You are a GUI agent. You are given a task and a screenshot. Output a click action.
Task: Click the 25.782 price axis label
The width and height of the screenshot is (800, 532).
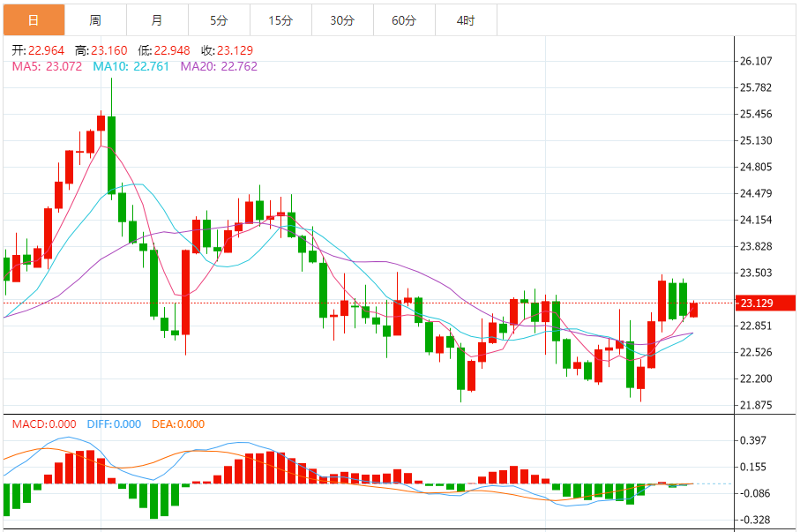(756, 88)
